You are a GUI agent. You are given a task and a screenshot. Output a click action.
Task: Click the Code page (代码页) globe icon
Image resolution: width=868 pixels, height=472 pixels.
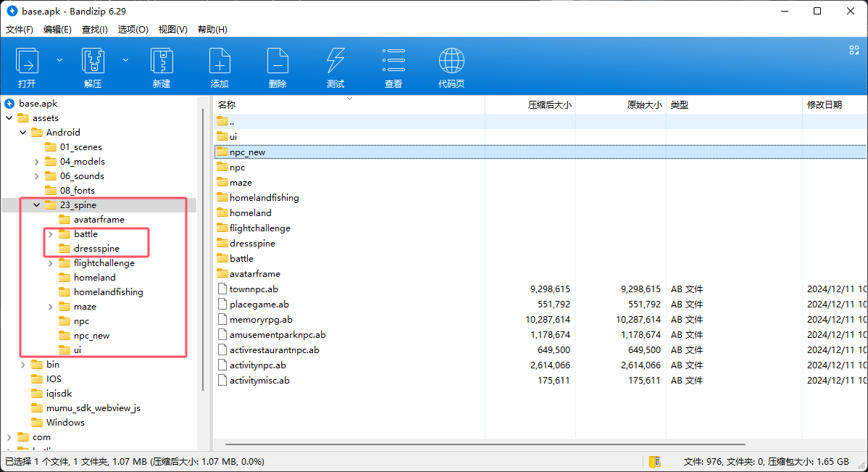coord(451,60)
